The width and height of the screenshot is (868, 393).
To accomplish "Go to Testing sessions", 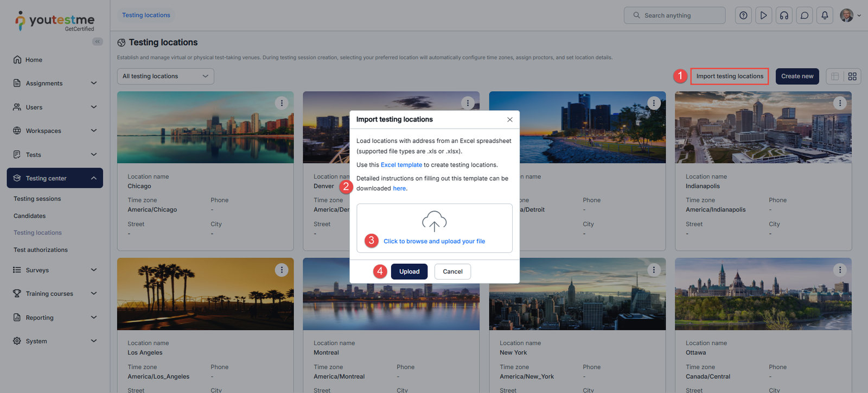I will pos(37,199).
